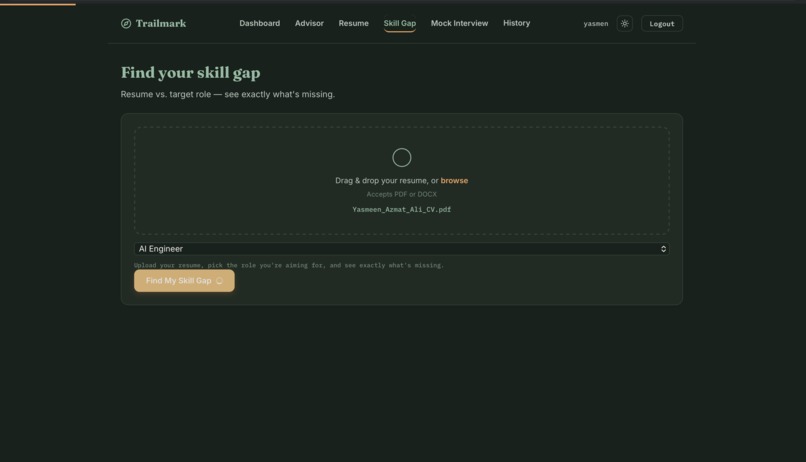
Task: Open the Resume tab
Action: pyautogui.click(x=353, y=23)
